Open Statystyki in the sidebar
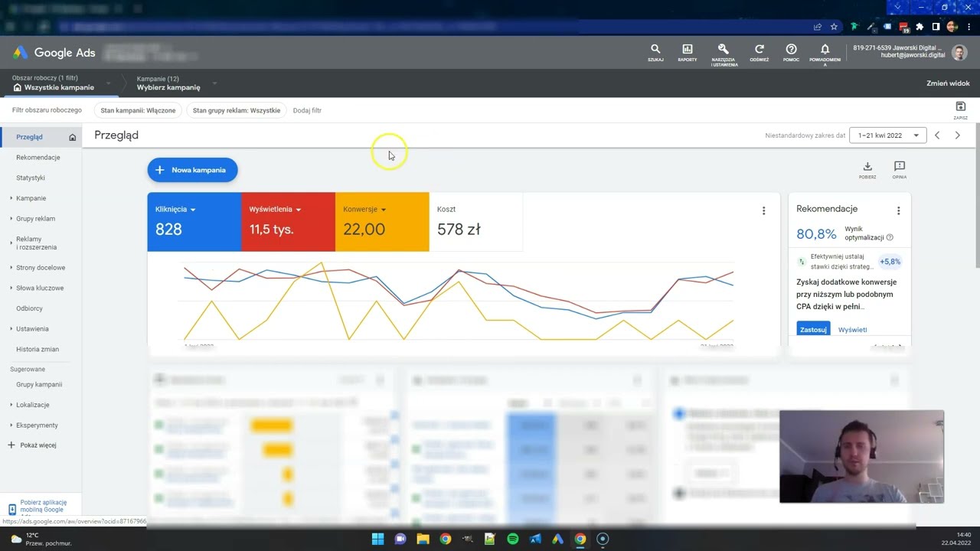 tap(31, 178)
